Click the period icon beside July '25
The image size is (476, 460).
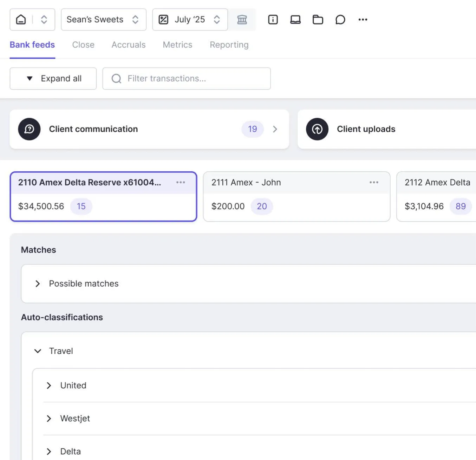[163, 19]
